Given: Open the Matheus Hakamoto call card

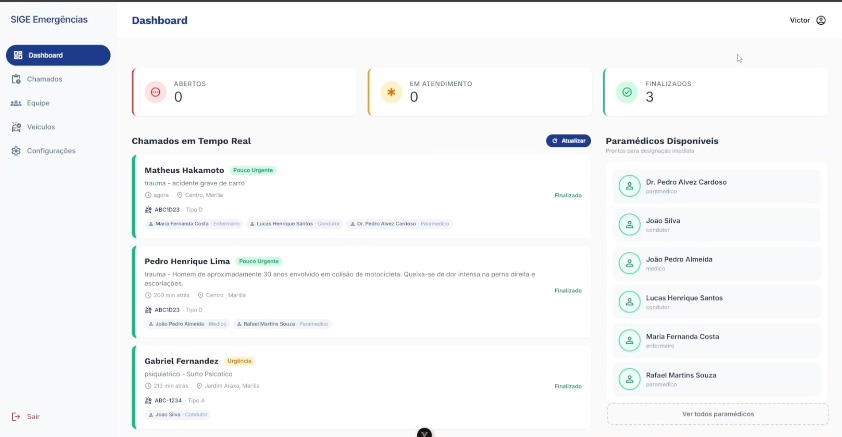Looking at the screenshot, I should [361, 196].
